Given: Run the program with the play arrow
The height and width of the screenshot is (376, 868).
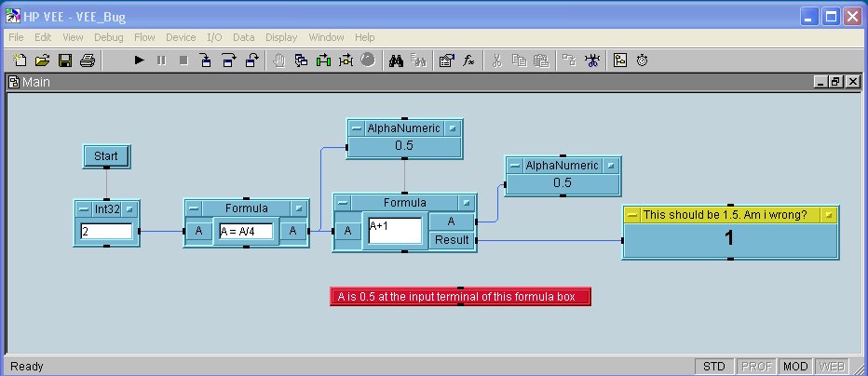Looking at the screenshot, I should tap(139, 60).
